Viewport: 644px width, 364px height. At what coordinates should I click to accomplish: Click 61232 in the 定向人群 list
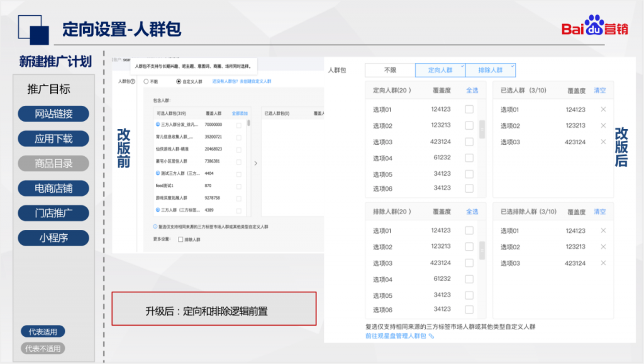pyautogui.click(x=442, y=157)
